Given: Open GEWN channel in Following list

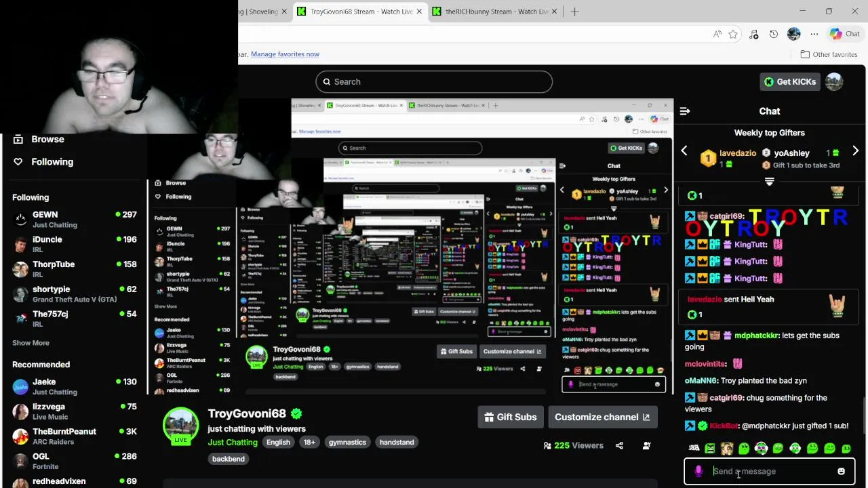Looking at the screenshot, I should 75,219.
